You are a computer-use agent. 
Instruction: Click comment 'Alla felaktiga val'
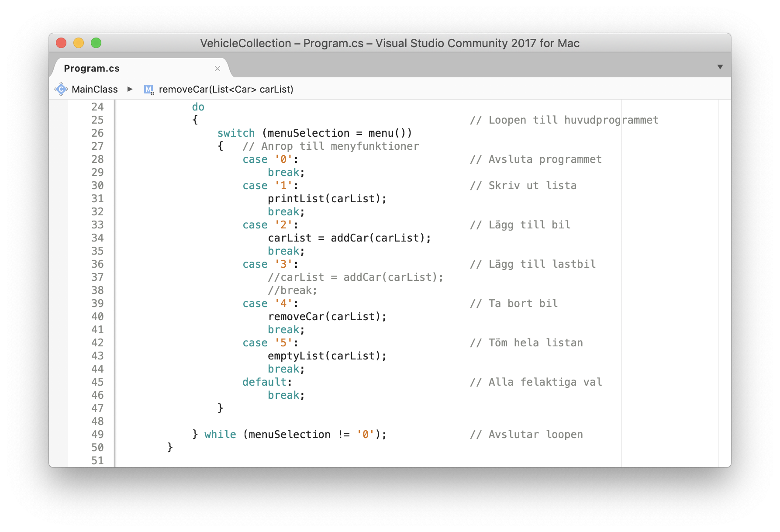coord(536,382)
